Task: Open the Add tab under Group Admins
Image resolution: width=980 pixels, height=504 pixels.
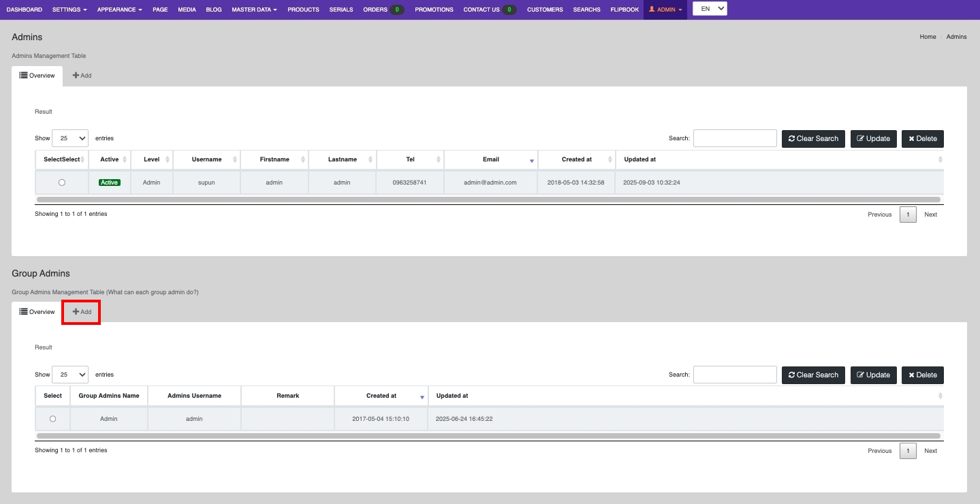Action: [82, 312]
